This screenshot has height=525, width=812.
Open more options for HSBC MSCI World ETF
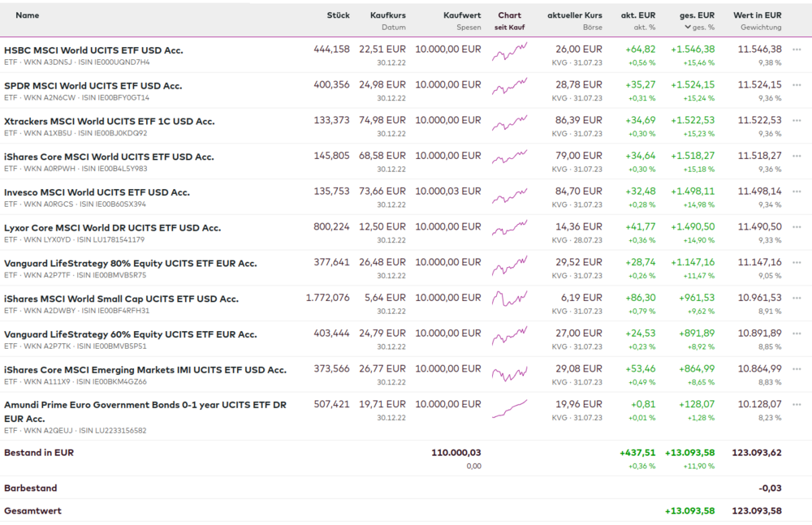797,49
